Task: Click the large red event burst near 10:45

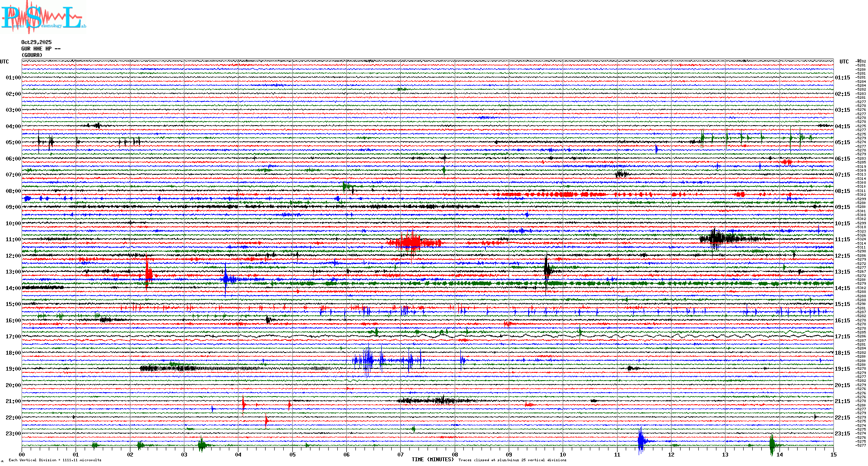Action: 412,242
